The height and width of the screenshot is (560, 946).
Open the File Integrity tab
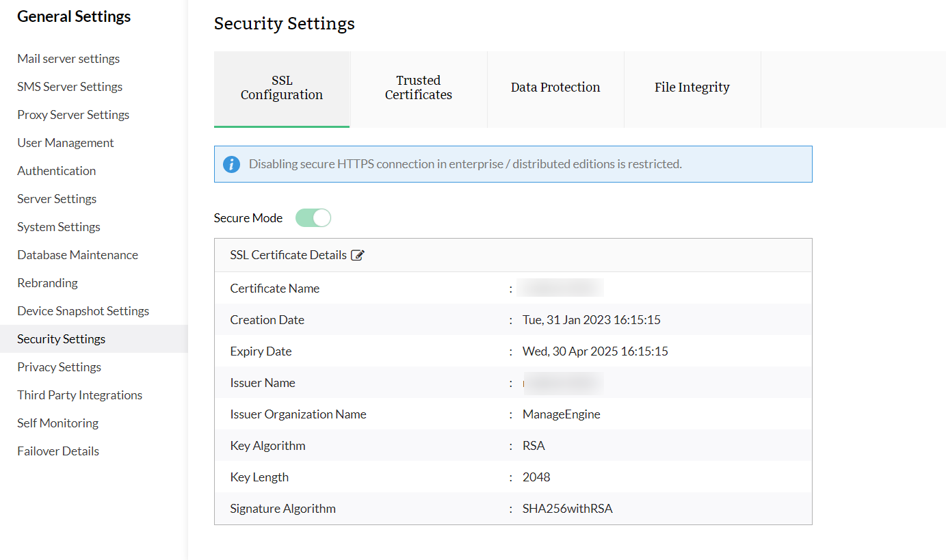pyautogui.click(x=692, y=88)
